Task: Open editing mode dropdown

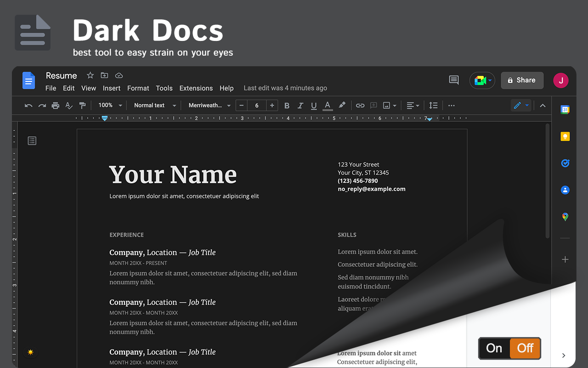Action: tap(521, 105)
